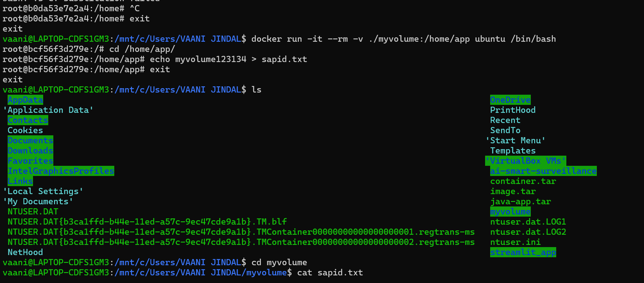Viewport: 644px width, 283px height.
Task: Click the 'VirtualBox VMs' folder entry
Action: pos(525,161)
